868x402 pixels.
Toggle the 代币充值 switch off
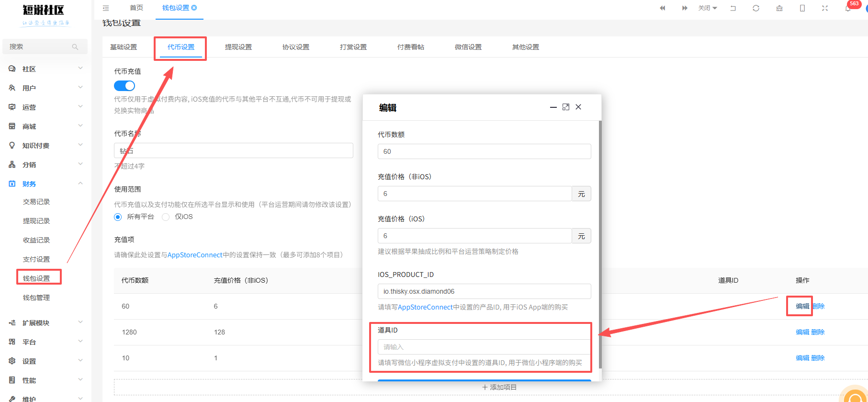pos(124,86)
